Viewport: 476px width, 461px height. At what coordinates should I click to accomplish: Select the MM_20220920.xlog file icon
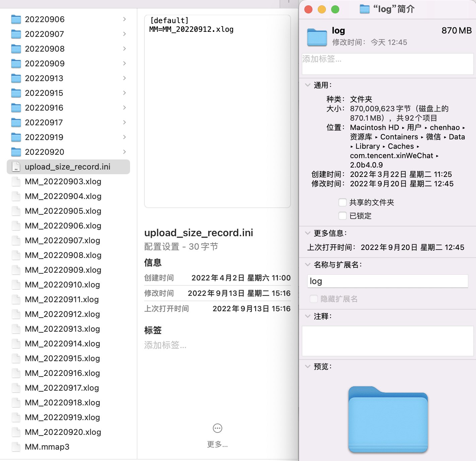pyautogui.click(x=16, y=432)
